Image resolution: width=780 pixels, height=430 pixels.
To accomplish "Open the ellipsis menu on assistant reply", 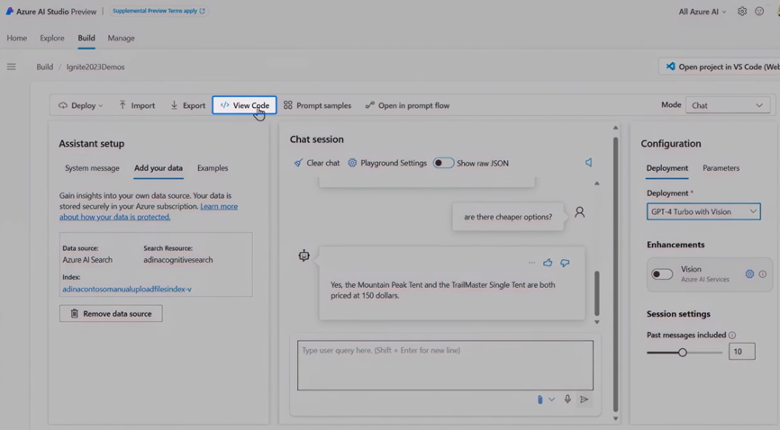I will [532, 263].
